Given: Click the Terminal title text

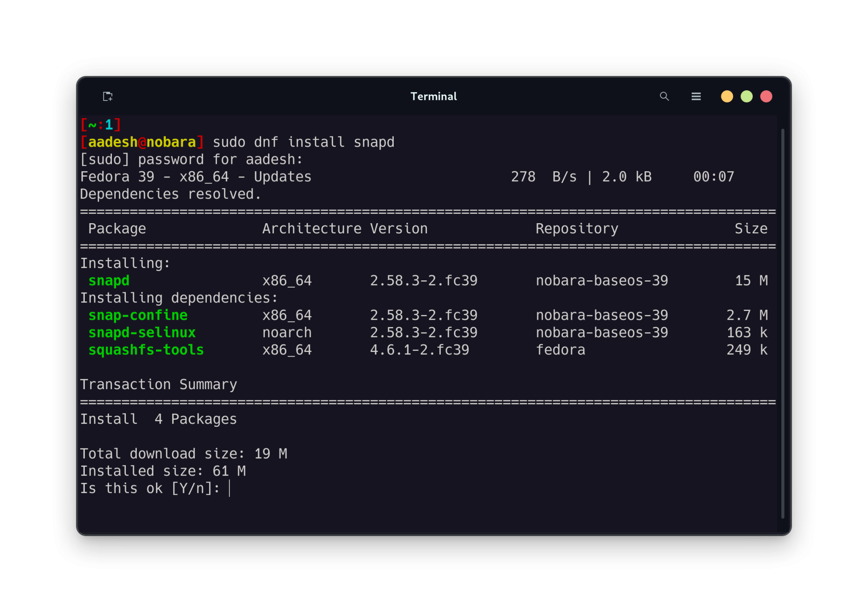Looking at the screenshot, I should point(433,96).
